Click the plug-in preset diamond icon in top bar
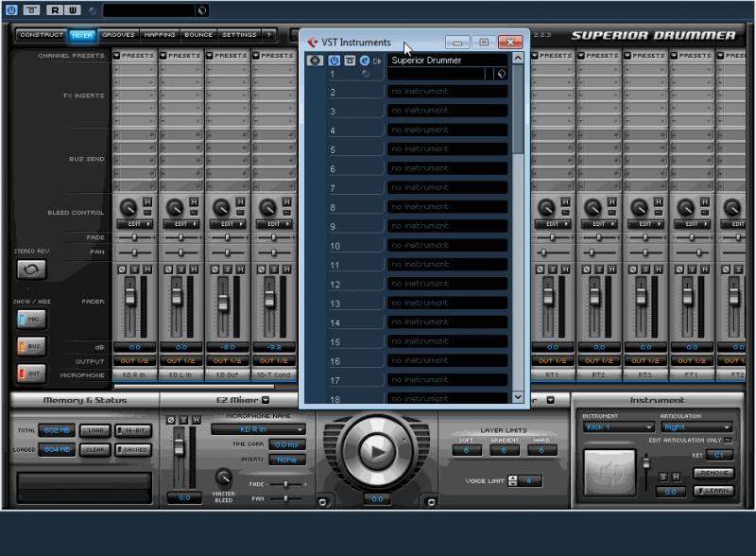The width and height of the screenshot is (756, 556). coord(202,10)
